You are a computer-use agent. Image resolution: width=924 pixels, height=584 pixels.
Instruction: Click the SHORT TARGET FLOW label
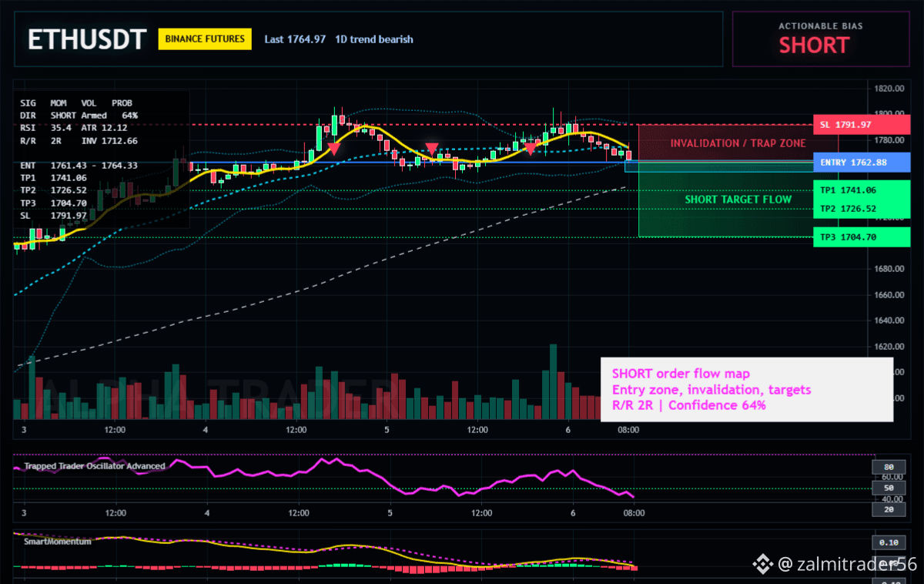[738, 200]
